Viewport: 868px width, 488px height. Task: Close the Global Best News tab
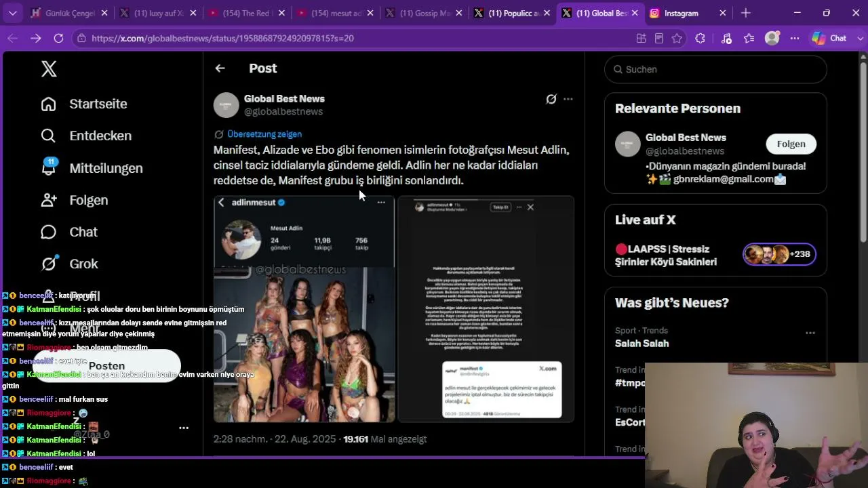click(634, 13)
